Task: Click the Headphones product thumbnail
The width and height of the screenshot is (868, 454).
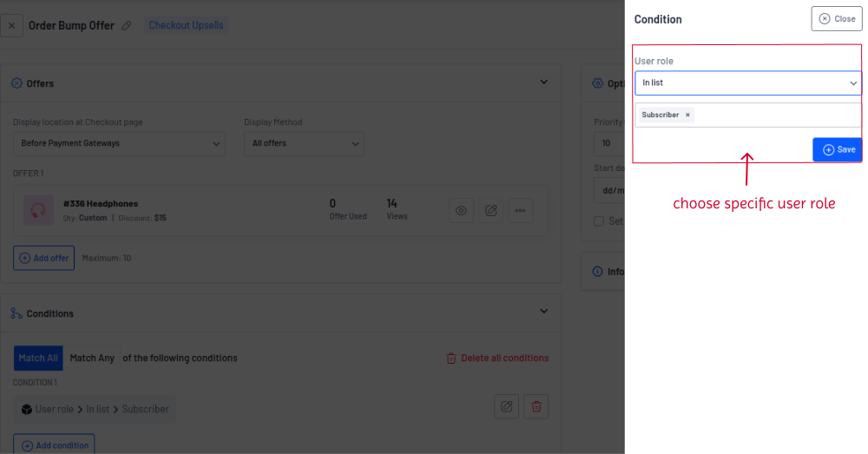Action: tap(38, 210)
